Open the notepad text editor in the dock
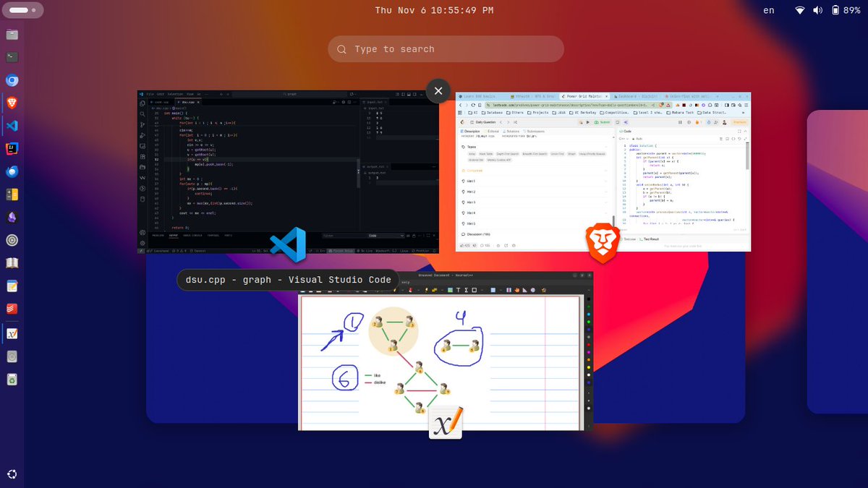Screen dimensions: 868x488 (12, 286)
